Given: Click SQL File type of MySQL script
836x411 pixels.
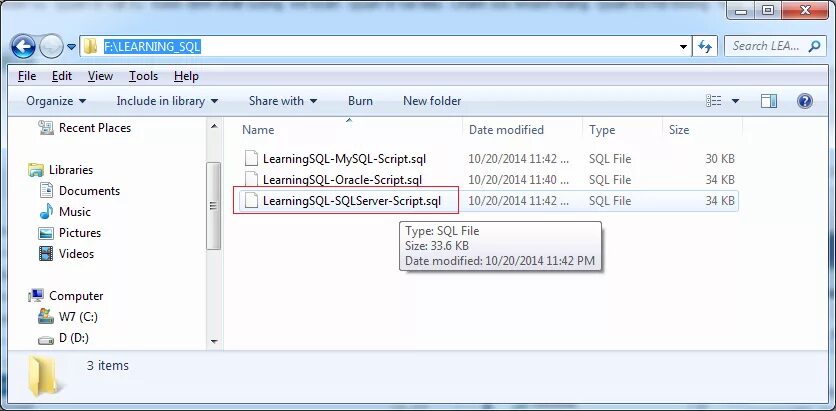Looking at the screenshot, I should click(x=610, y=159).
